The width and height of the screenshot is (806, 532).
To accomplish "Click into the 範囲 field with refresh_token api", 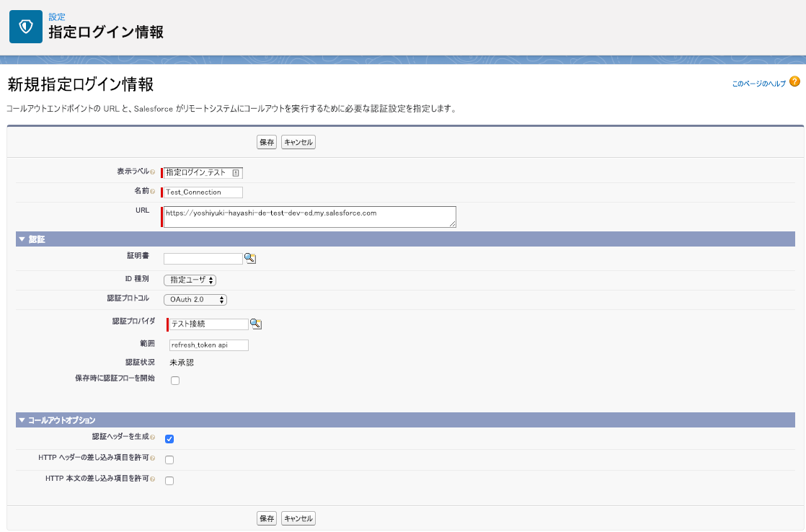I will point(208,345).
